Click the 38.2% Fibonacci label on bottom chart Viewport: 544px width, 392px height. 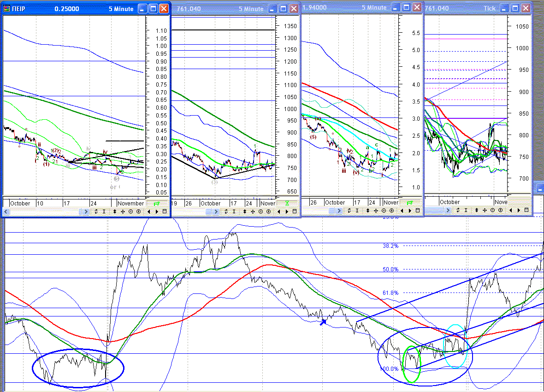tap(390, 246)
